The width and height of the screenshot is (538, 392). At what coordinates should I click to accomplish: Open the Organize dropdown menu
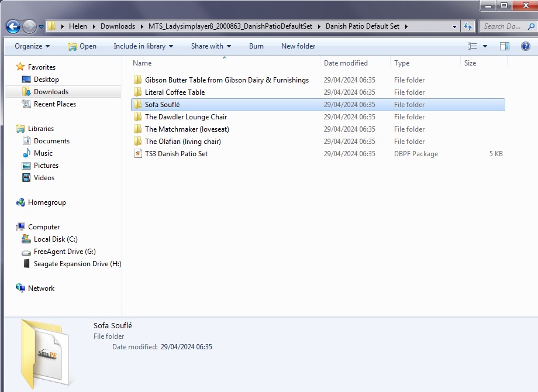click(32, 46)
